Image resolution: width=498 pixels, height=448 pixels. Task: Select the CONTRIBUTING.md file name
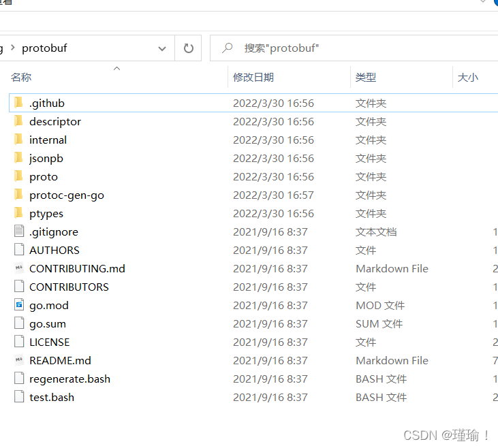pos(77,269)
